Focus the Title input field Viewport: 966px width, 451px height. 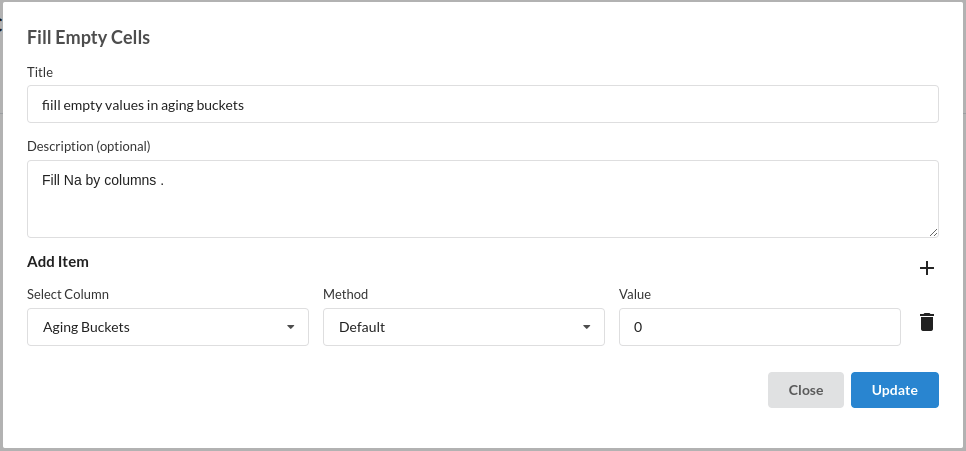click(x=483, y=104)
